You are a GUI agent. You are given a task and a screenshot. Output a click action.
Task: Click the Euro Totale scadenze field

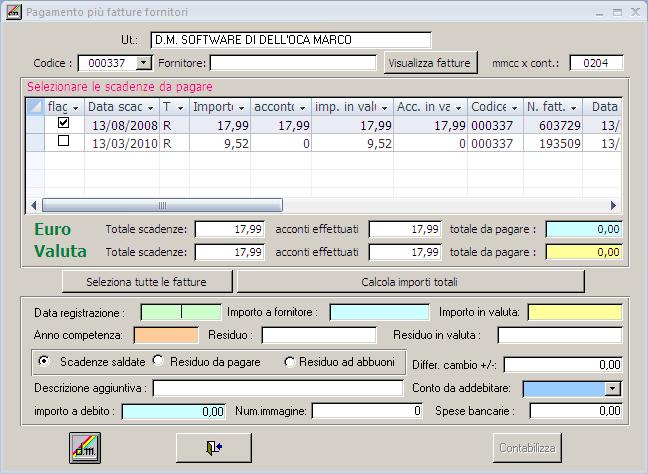click(x=230, y=229)
